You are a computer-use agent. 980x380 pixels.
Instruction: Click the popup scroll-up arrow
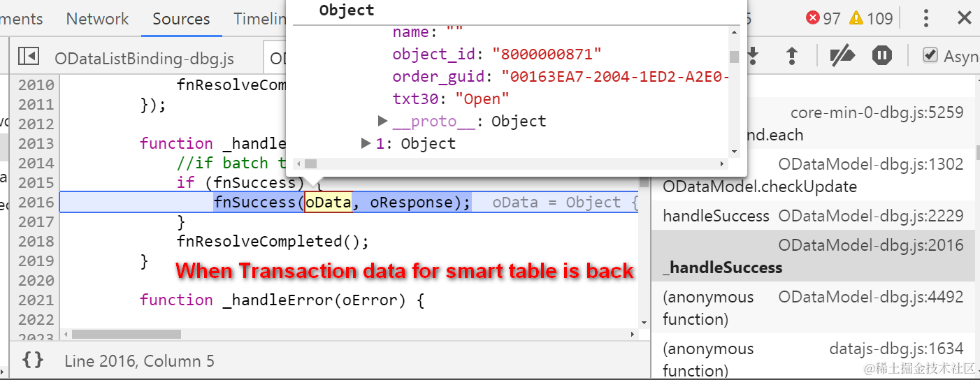pos(734,31)
